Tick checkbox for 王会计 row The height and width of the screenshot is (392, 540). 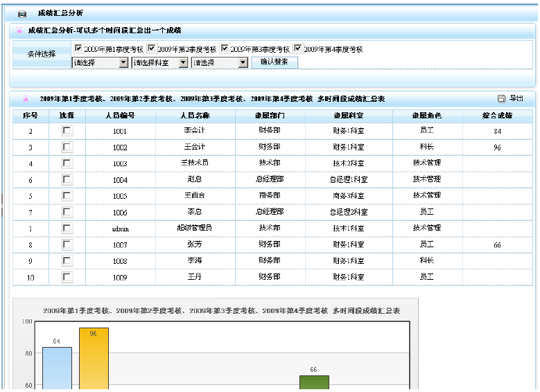click(67, 148)
